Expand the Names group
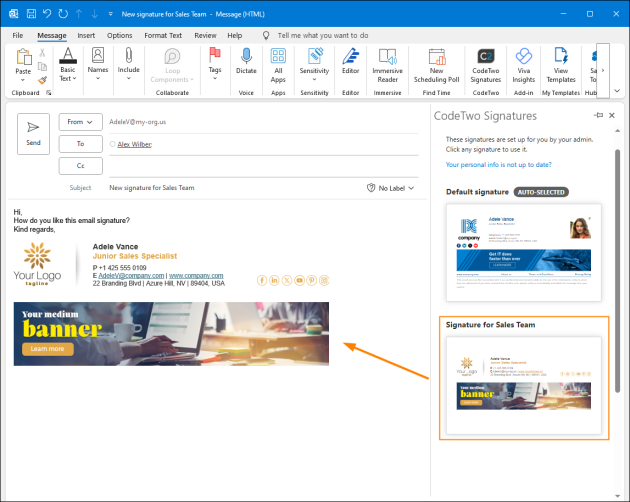 pos(98,64)
